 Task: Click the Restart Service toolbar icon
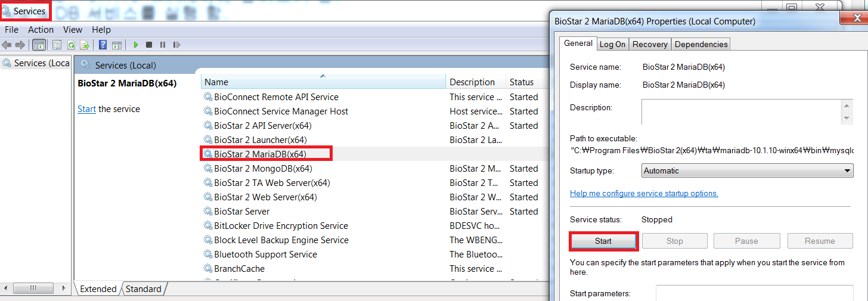tap(176, 45)
